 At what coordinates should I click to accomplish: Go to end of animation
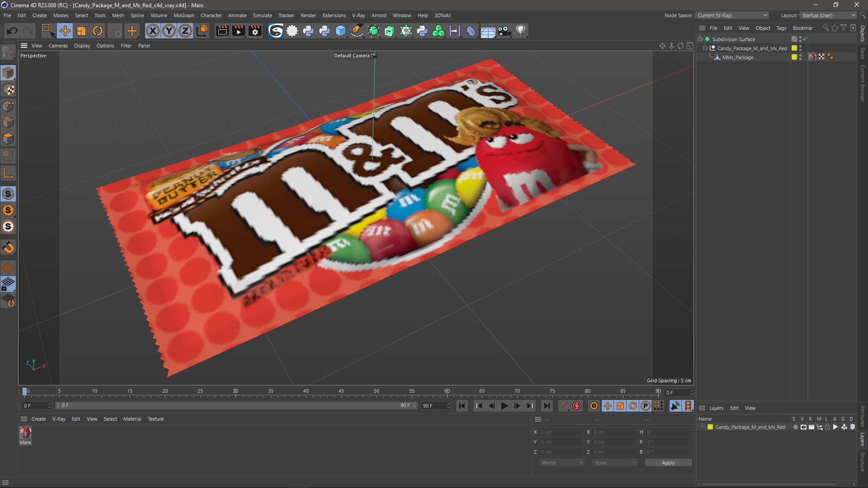point(547,406)
